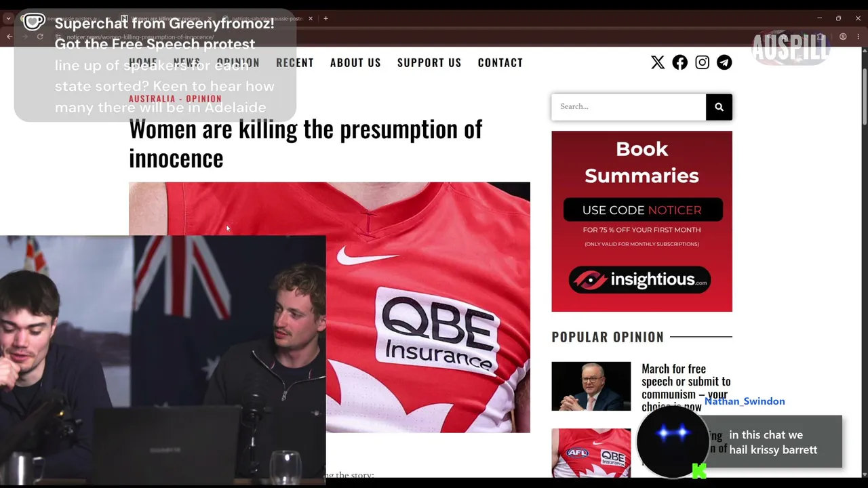Click the AFL jersey thumbnail in Popular Opinion
The width and height of the screenshot is (868, 488).
(x=591, y=453)
